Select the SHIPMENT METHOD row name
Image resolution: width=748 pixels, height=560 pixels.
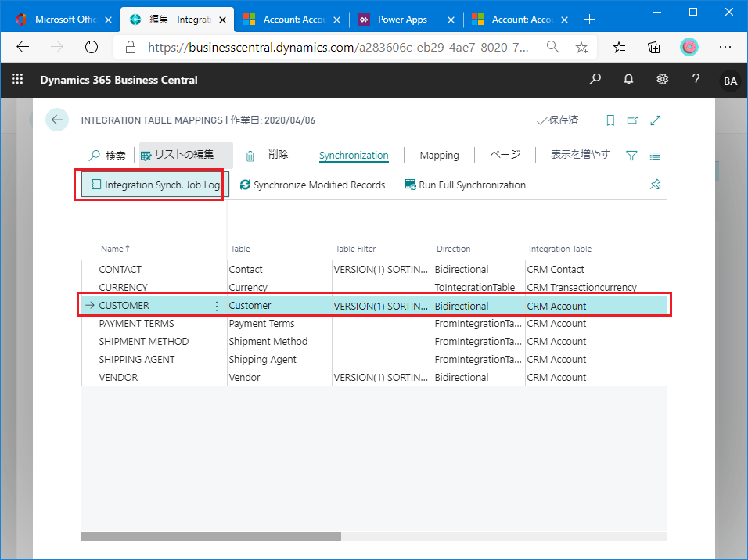[144, 342]
